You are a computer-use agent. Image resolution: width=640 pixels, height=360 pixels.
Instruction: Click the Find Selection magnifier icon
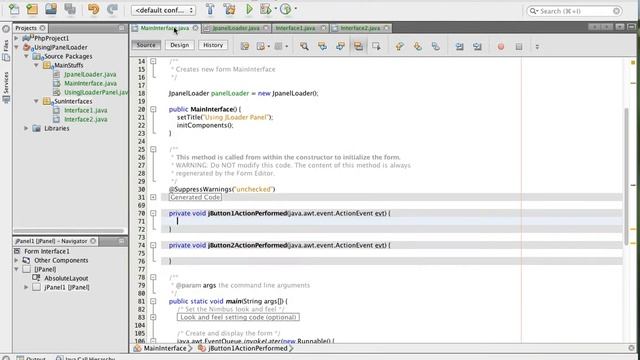pos(304,46)
